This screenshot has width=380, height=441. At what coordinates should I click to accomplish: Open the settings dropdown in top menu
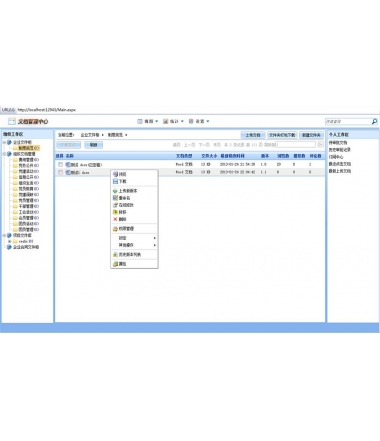coord(199,121)
